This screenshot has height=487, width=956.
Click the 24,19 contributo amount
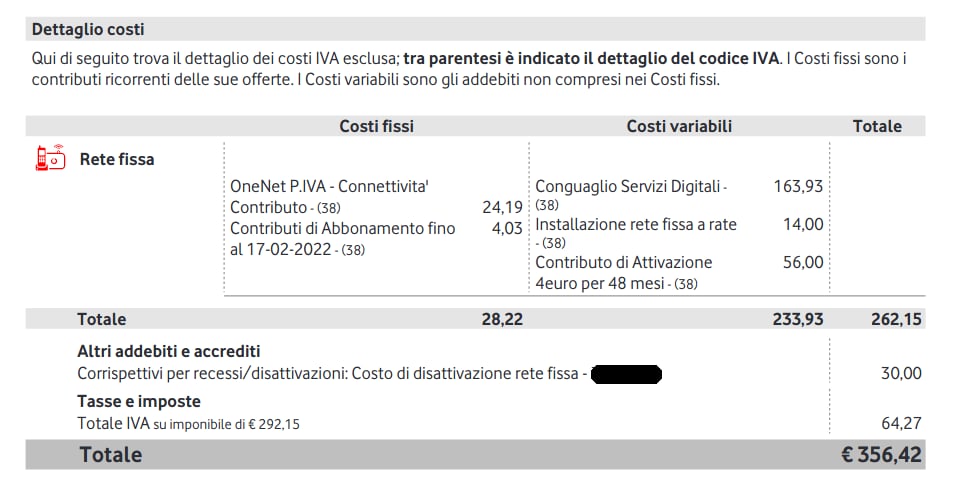[502, 207]
